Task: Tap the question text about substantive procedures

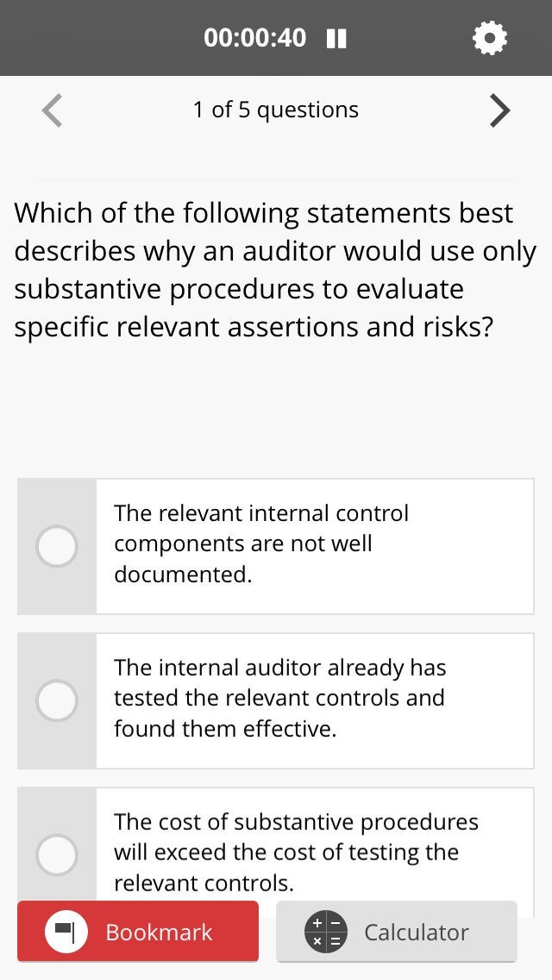Action: pos(275,270)
